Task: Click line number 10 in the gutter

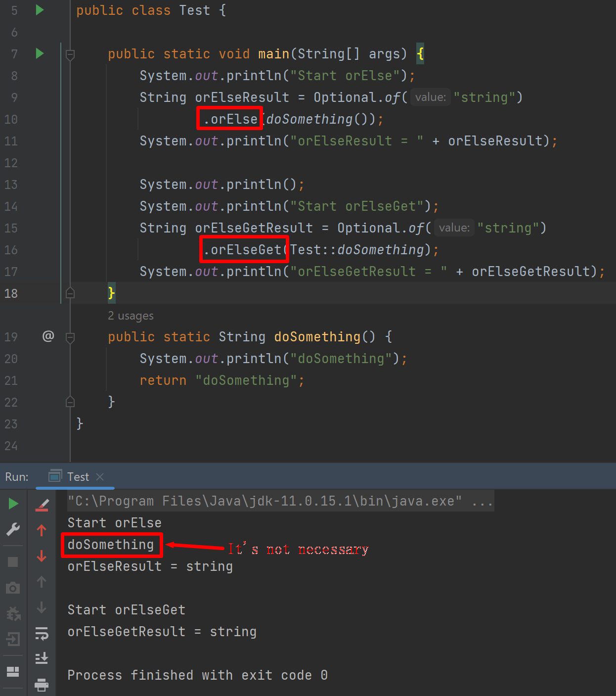Action: click(x=11, y=119)
